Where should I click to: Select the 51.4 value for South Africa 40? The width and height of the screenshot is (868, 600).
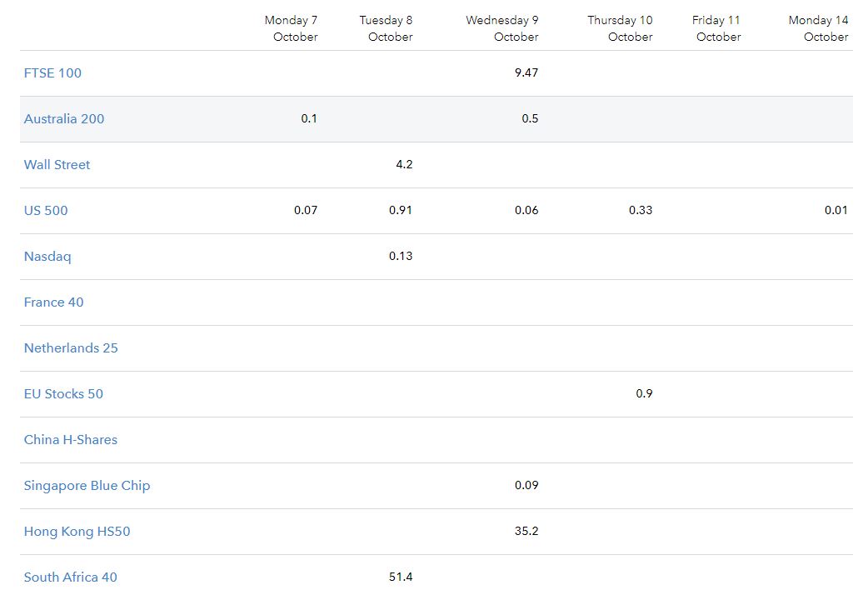[401, 577]
